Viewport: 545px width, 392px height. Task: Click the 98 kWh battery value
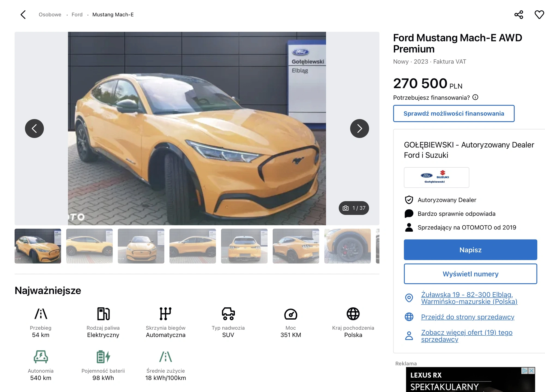(103, 378)
